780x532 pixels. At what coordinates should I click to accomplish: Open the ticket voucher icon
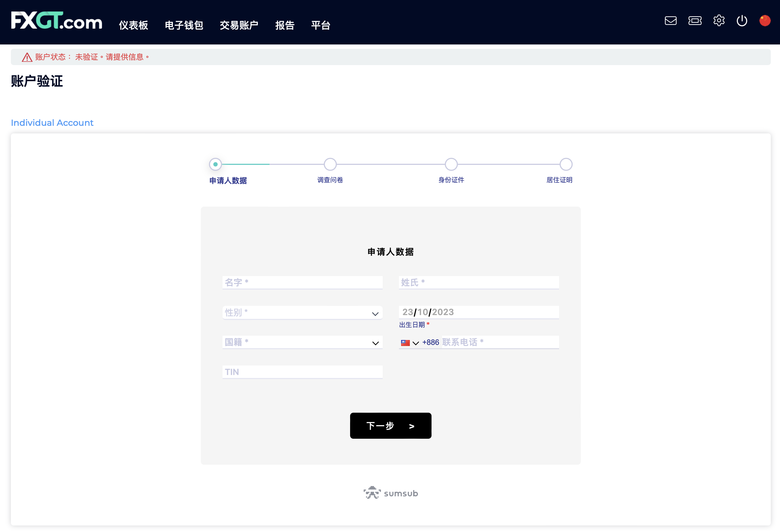pyautogui.click(x=695, y=21)
